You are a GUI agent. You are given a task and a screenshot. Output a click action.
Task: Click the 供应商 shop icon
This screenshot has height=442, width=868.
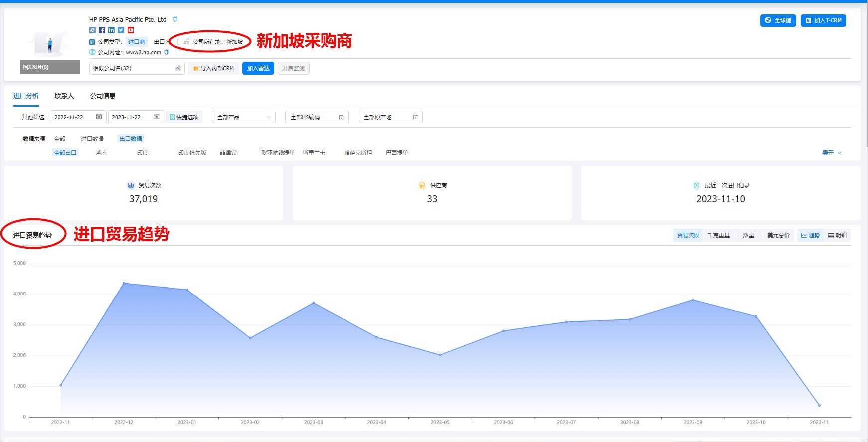(422, 185)
